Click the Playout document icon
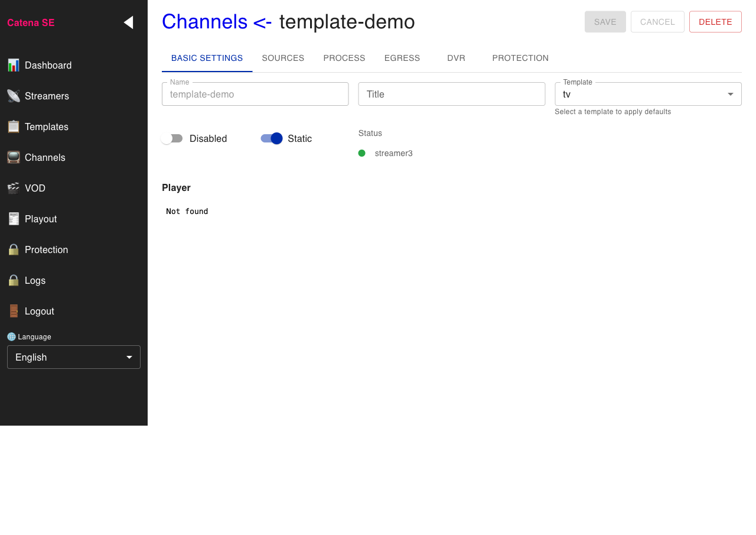Screen dimensions: 756x535 point(13,219)
